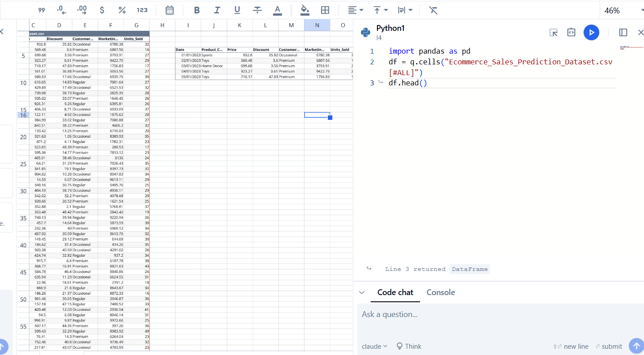Click the fill handle of selected cell

[330, 118]
